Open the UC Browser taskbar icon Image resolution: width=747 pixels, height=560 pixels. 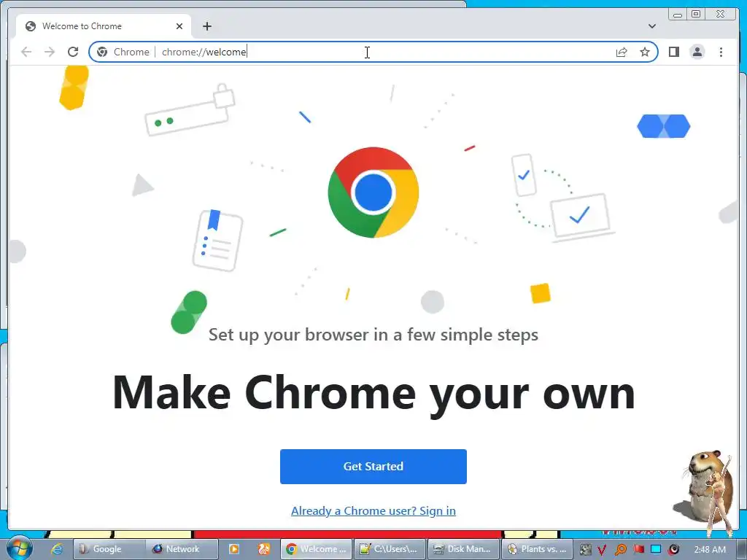coord(264,549)
